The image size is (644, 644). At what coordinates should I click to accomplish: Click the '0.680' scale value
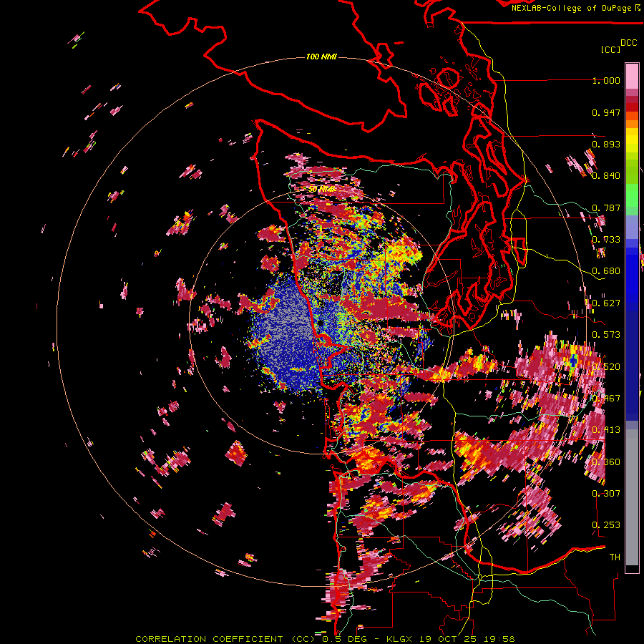tap(606, 271)
